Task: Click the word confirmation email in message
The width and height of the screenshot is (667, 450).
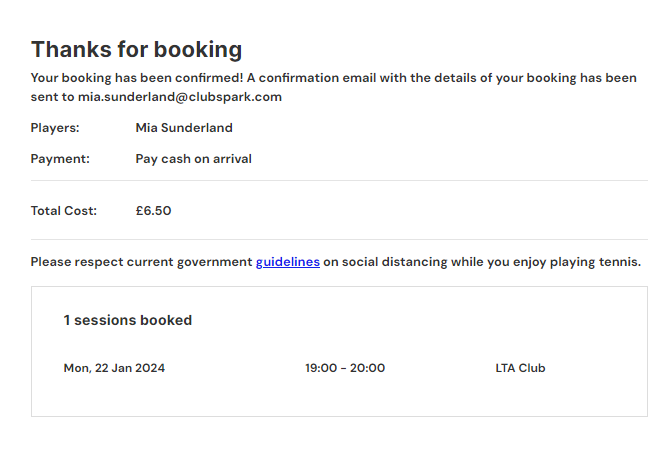Action: 317,78
